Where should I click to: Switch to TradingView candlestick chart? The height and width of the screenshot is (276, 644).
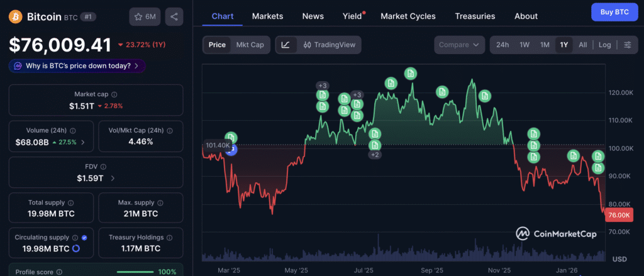[330, 45]
